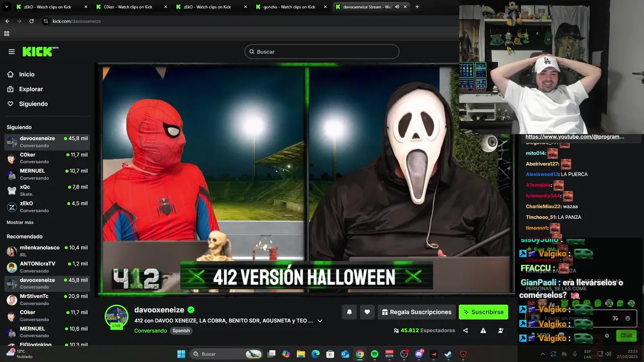
Task: Click the Buscar search field on Kick
Action: click(x=322, y=52)
